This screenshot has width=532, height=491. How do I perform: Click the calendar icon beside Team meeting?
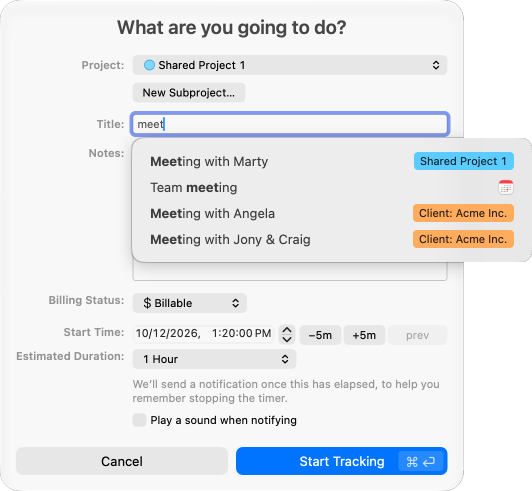[x=506, y=187]
